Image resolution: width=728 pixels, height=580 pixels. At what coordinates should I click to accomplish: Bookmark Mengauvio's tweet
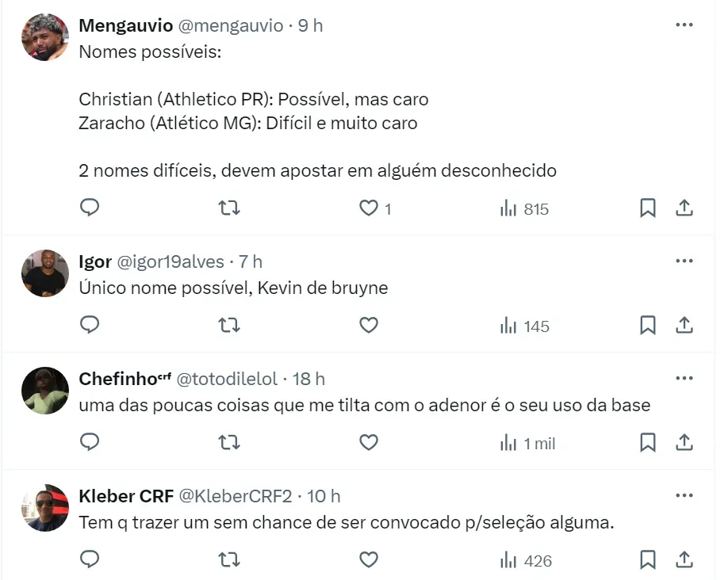click(x=648, y=208)
